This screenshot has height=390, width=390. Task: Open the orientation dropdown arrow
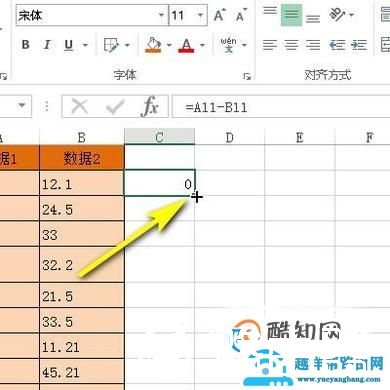351,15
